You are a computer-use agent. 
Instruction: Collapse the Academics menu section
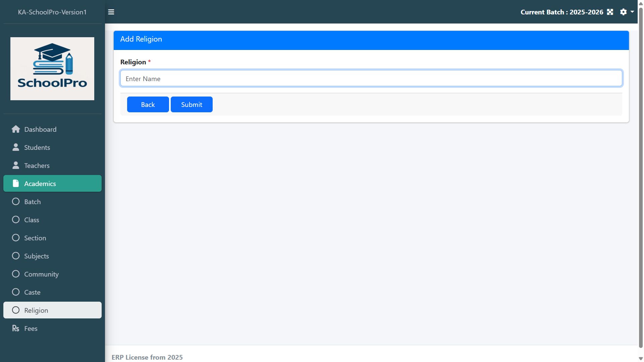coord(52,184)
